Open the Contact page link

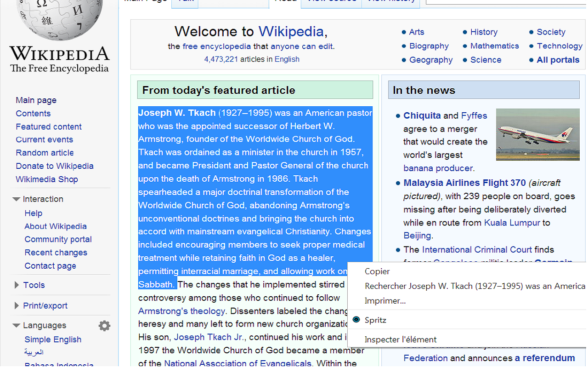point(50,266)
